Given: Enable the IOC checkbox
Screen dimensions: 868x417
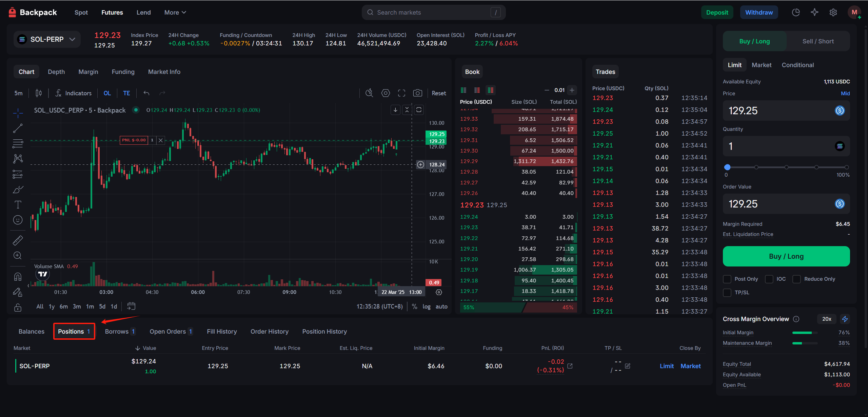Looking at the screenshot, I should point(769,279).
